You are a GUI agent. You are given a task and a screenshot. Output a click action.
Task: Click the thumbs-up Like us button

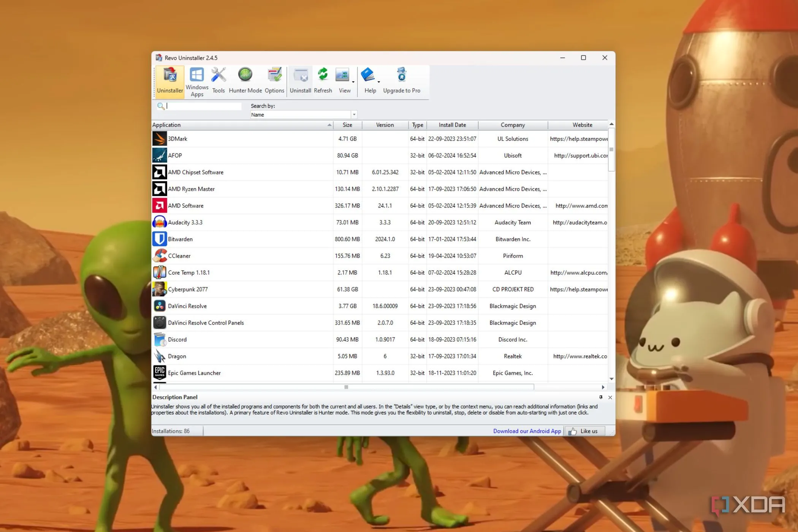point(584,431)
